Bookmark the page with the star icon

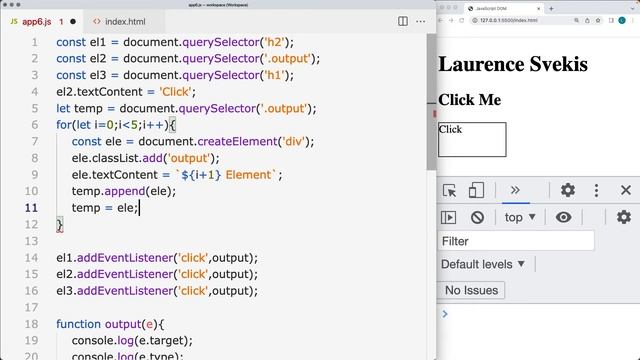(x=598, y=20)
